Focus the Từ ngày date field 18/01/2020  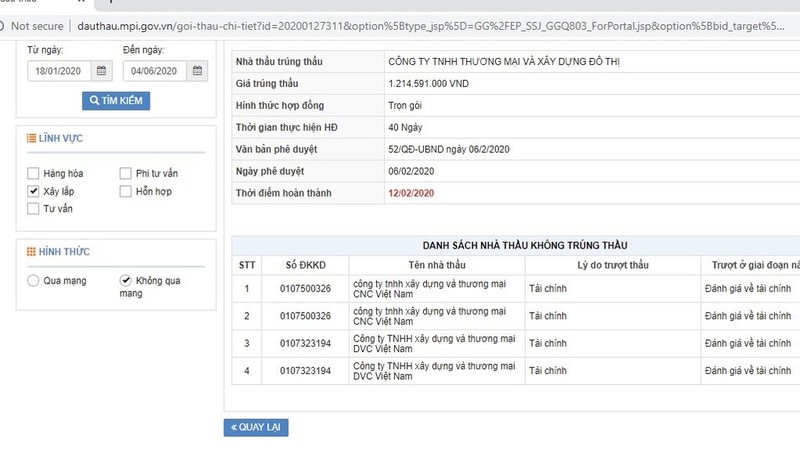point(59,71)
